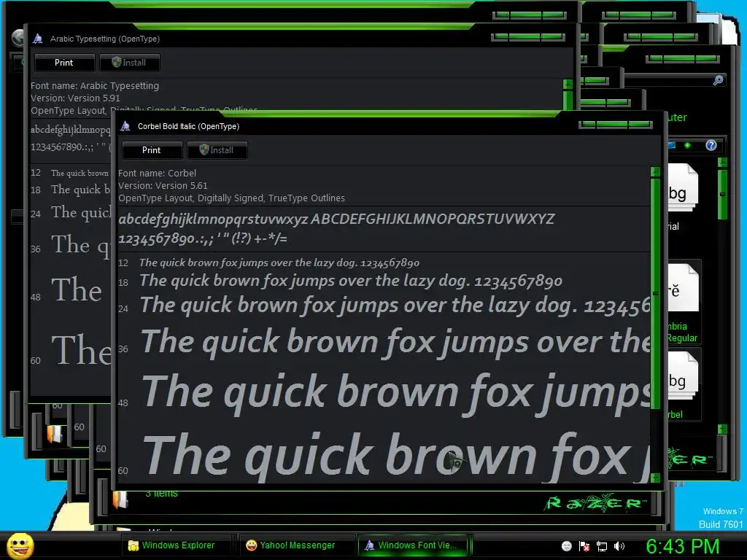The width and height of the screenshot is (747, 560).
Task: Click Install in the Corbel Bold Italic window
Action: 217,150
